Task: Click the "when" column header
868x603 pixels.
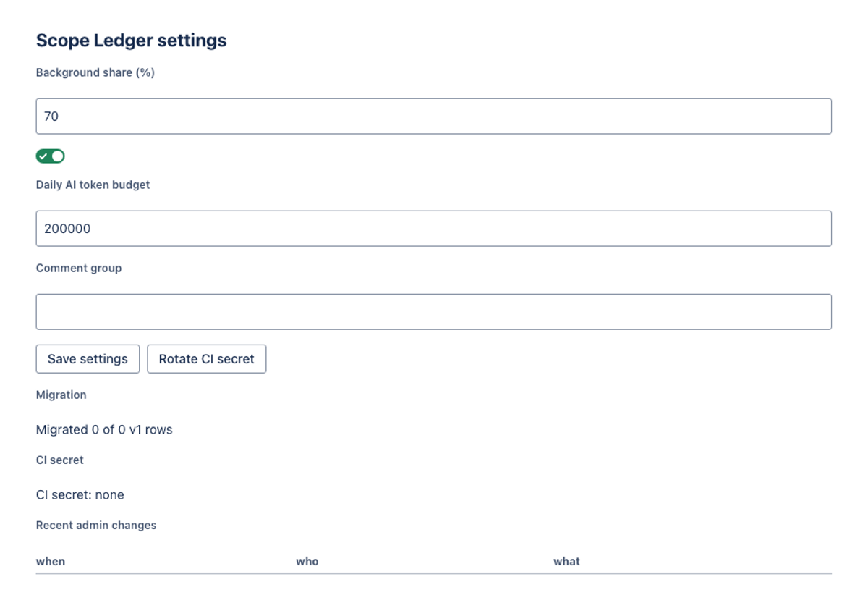Action: 51,561
